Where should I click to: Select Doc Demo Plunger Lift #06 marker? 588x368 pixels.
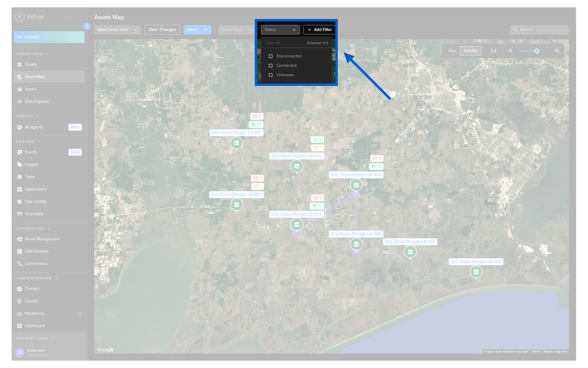[x=356, y=244]
